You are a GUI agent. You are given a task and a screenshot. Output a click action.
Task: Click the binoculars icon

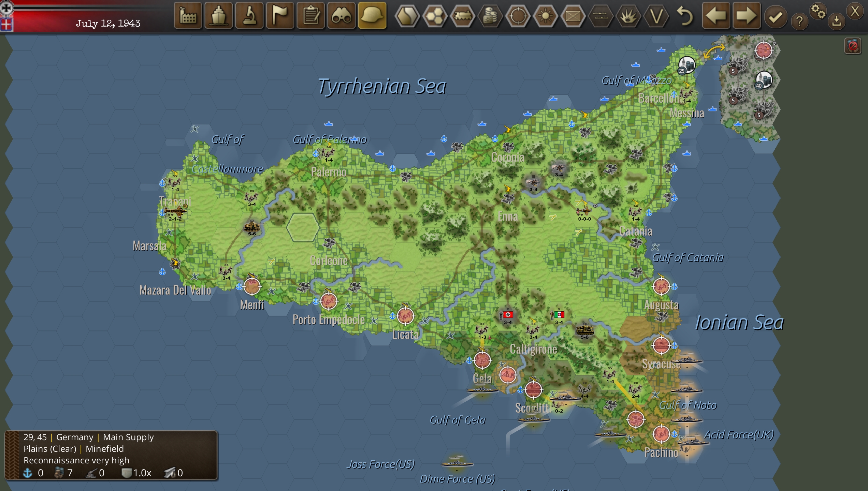(342, 16)
